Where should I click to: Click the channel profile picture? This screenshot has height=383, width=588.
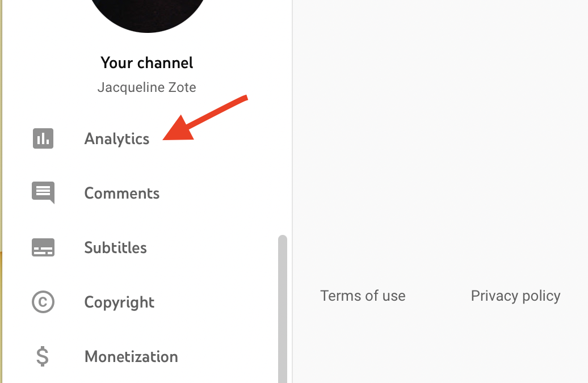pos(146,11)
